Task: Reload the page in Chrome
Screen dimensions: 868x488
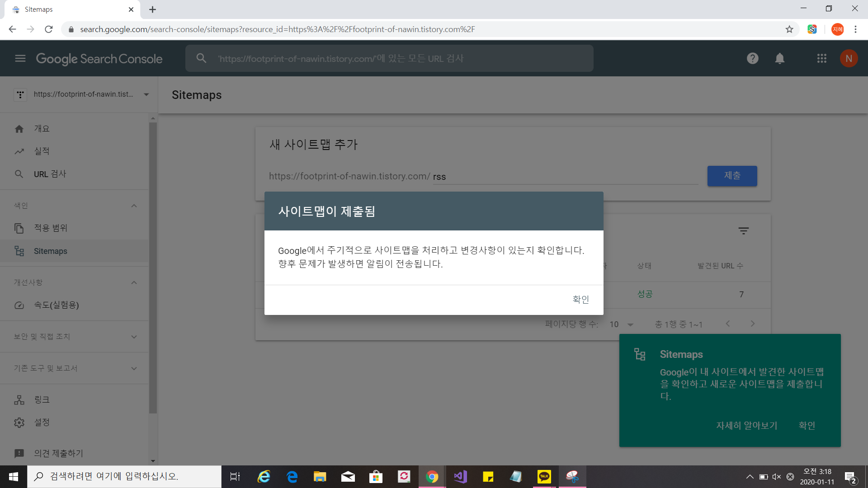Action: [49, 29]
